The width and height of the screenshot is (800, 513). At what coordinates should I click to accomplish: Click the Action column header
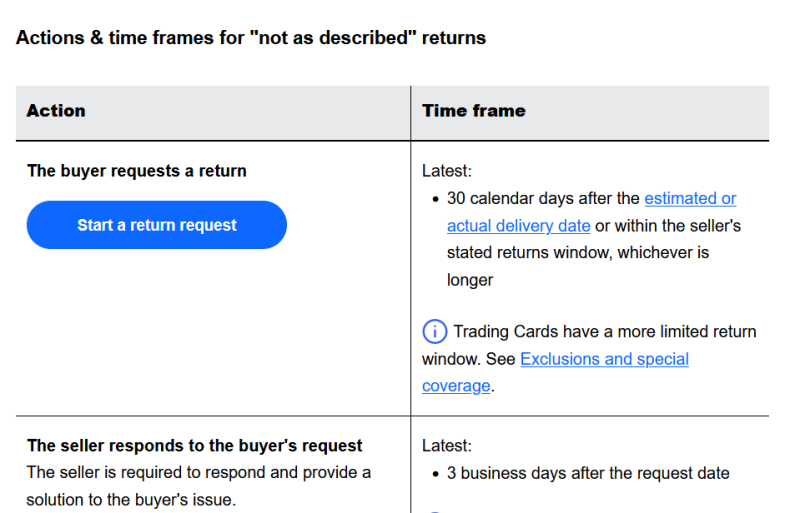[56, 111]
